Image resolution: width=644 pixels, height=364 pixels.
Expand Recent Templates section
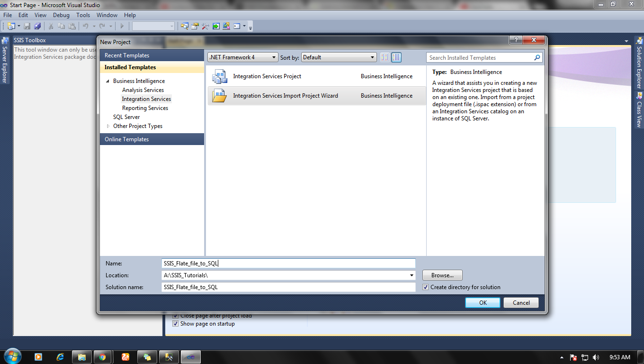pos(152,55)
